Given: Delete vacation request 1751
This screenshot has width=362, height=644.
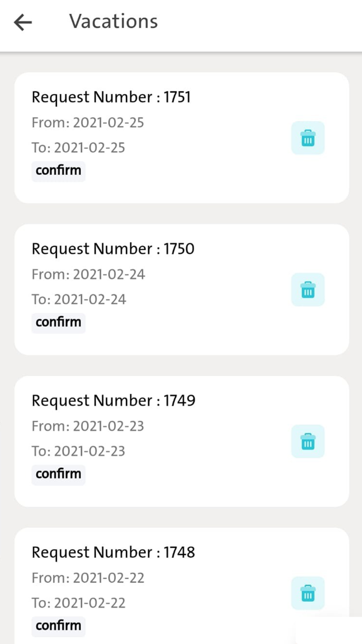Looking at the screenshot, I should (308, 138).
